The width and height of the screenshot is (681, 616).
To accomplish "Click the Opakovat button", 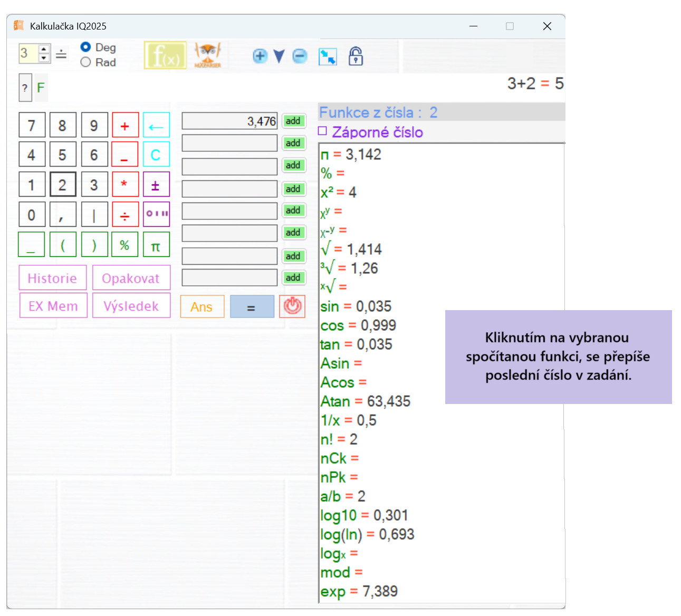I will tap(131, 278).
